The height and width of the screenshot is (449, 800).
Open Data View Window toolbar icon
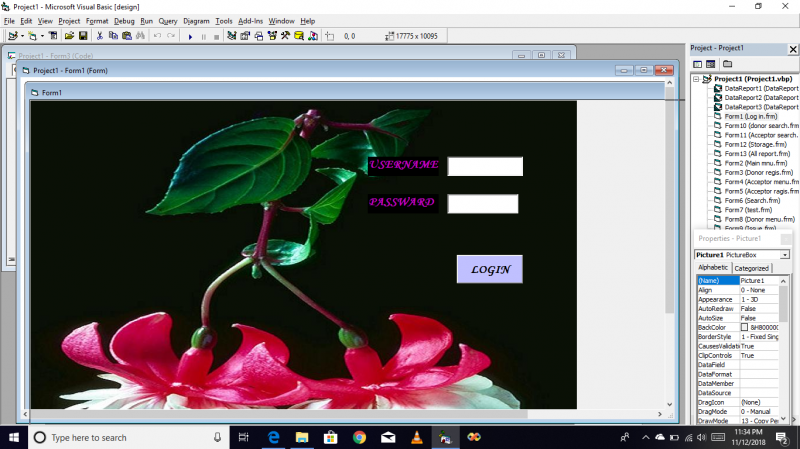[x=299, y=36]
